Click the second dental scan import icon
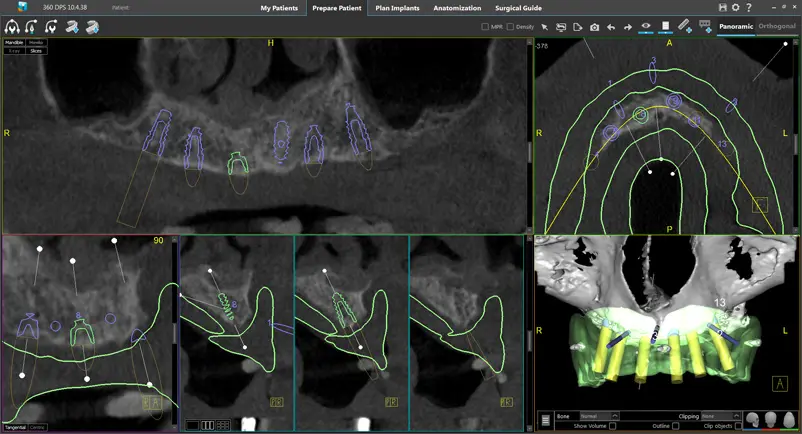Screen dimensions: 802x434 pyautogui.click(x=93, y=27)
